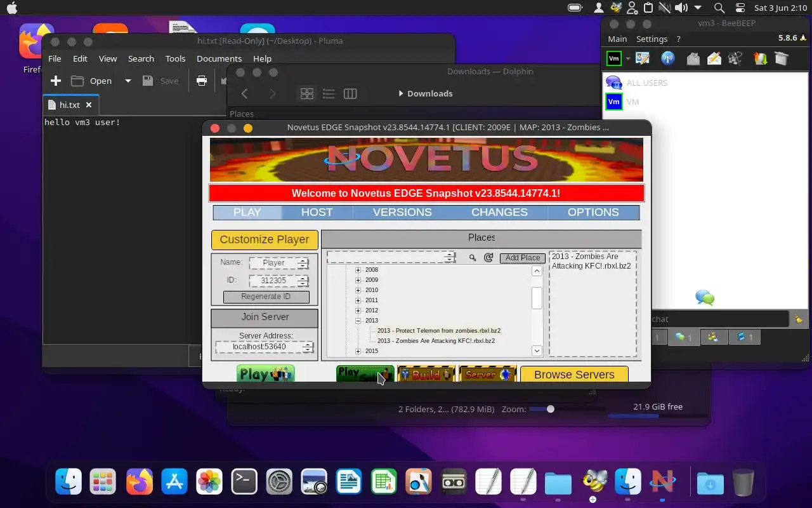The width and height of the screenshot is (812, 508).
Task: Open Pluma Open button dropdown arrow
Action: tap(128, 81)
